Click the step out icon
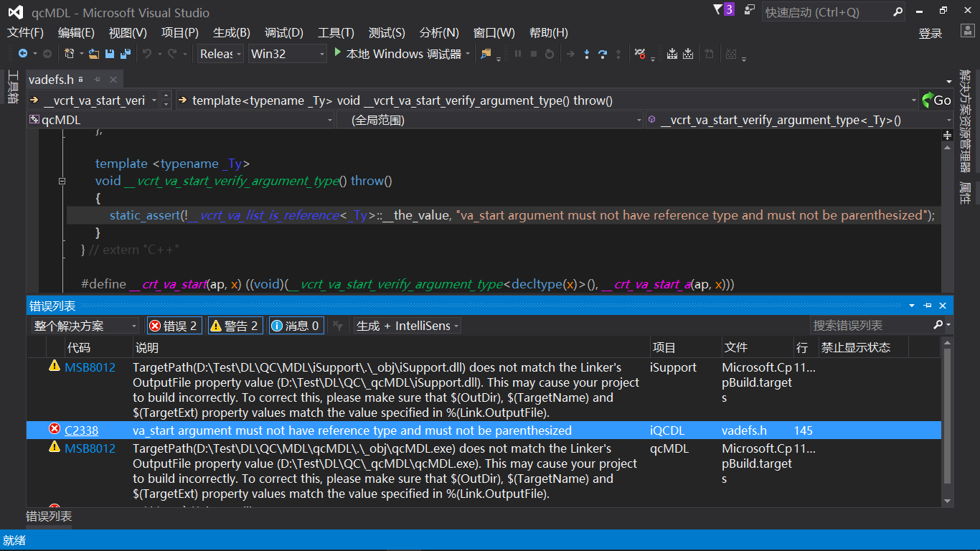The height and width of the screenshot is (551, 980). (x=618, y=54)
